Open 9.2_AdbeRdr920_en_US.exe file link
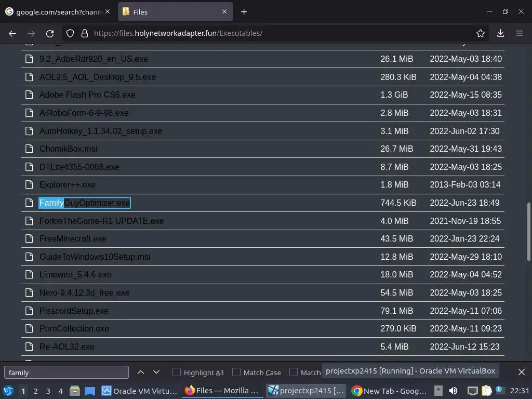The width and height of the screenshot is (532, 399). click(94, 59)
